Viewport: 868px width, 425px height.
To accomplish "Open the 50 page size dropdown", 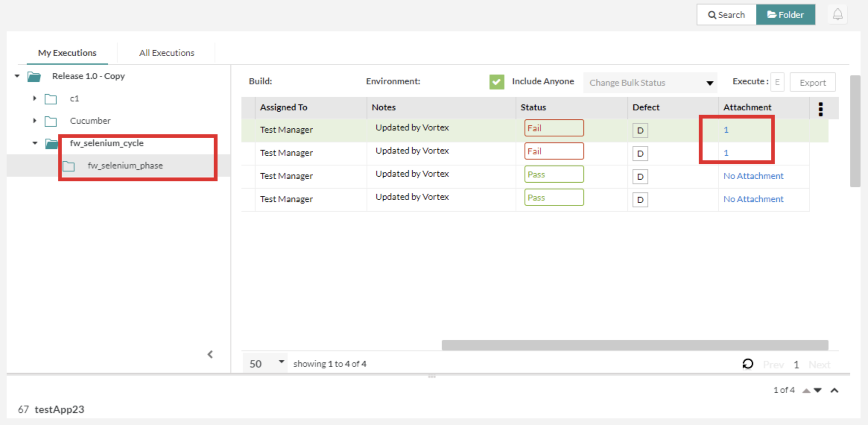I will (x=265, y=363).
